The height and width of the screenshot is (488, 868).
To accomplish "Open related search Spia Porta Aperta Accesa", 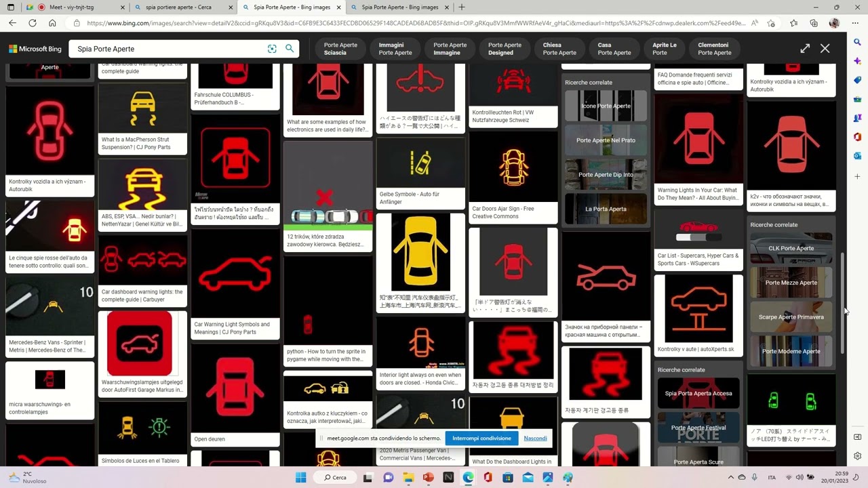I will pos(698,393).
